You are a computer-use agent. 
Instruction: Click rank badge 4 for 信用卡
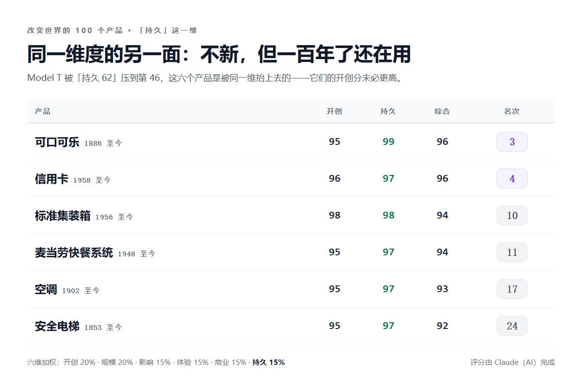(x=512, y=179)
